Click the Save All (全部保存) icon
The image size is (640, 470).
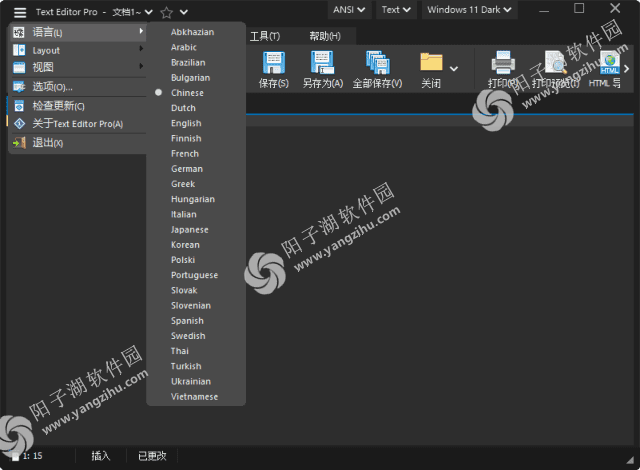coord(377,62)
